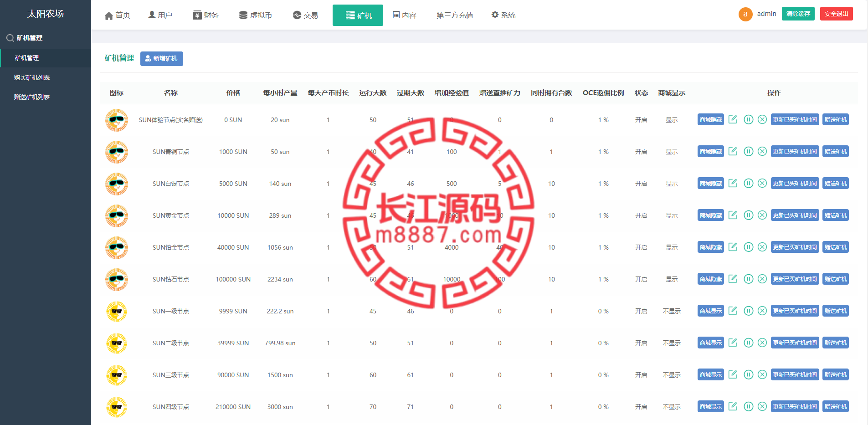Click the 太阳农场 site title

click(x=46, y=14)
